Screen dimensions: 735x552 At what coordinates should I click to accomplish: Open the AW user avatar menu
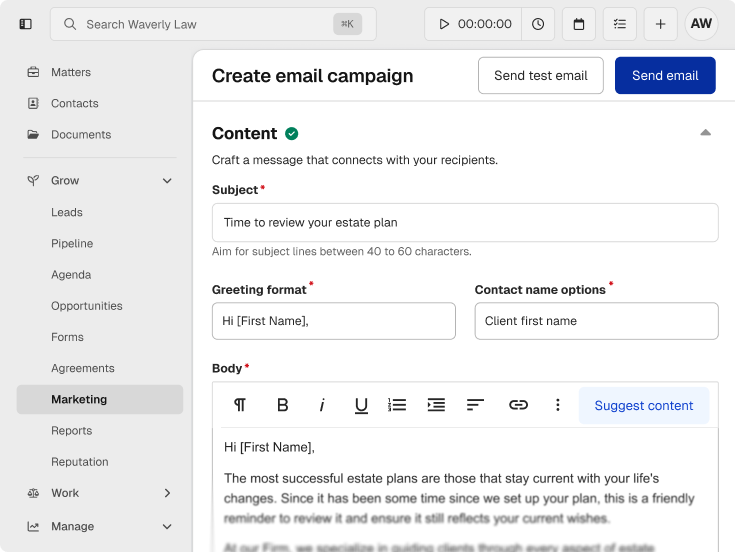701,24
